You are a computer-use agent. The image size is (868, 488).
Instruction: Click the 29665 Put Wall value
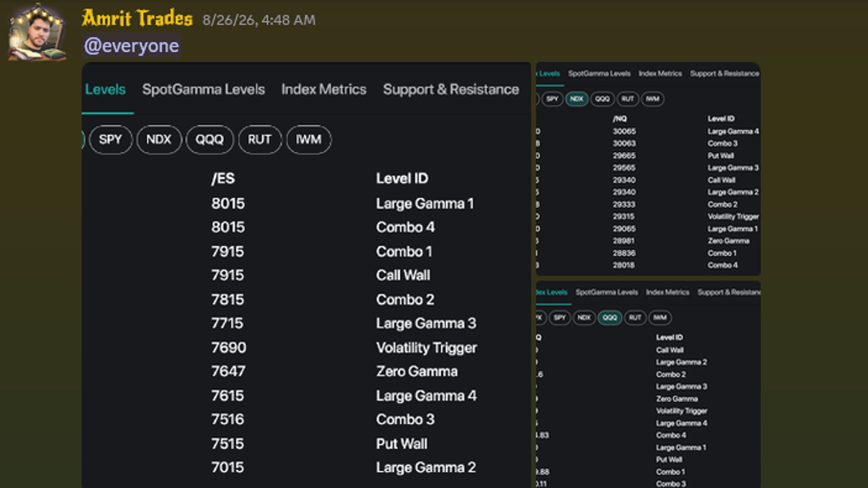624,156
